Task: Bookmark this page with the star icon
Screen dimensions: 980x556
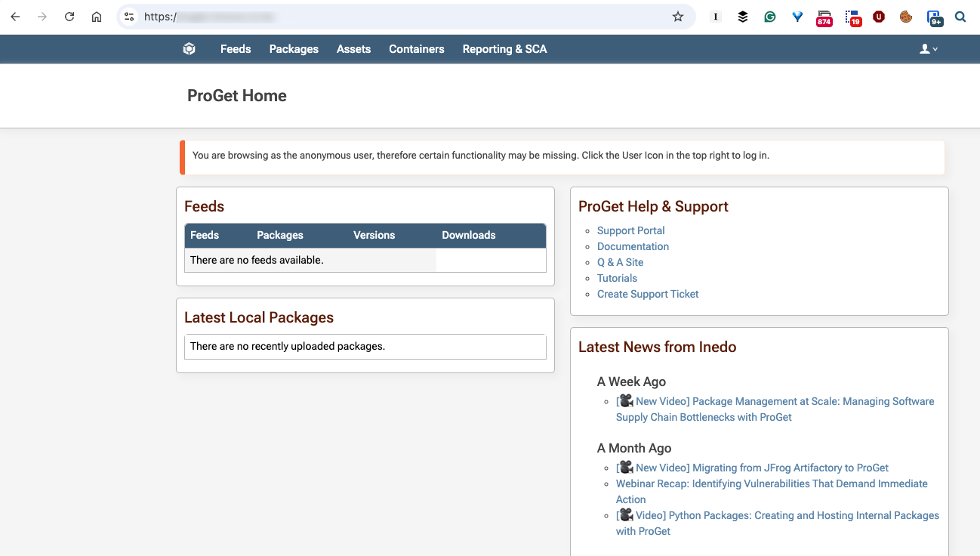Action: pos(678,17)
